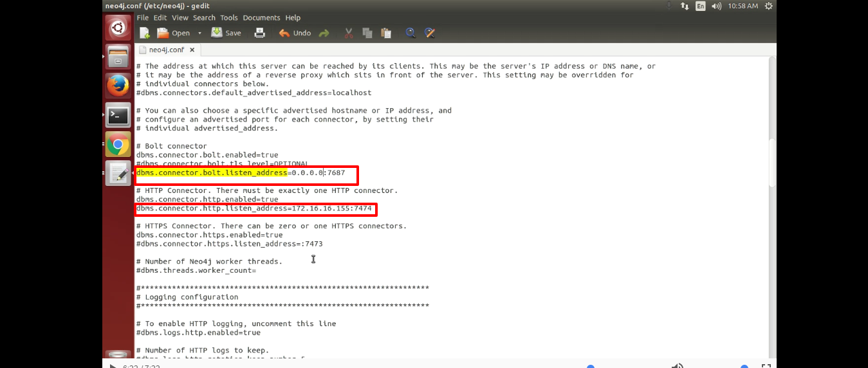The image size is (868, 368).
Task: Undo the last edit
Action: pos(295,33)
